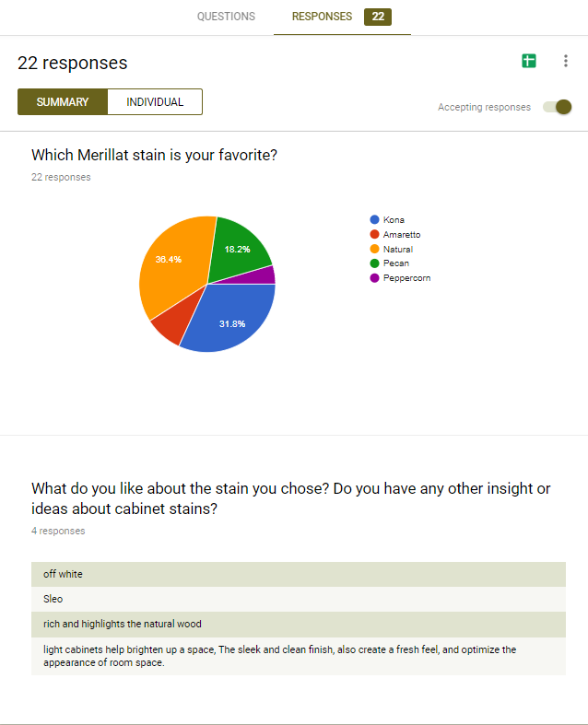Select the Responses tab
588x725 pixels.
[x=322, y=17]
